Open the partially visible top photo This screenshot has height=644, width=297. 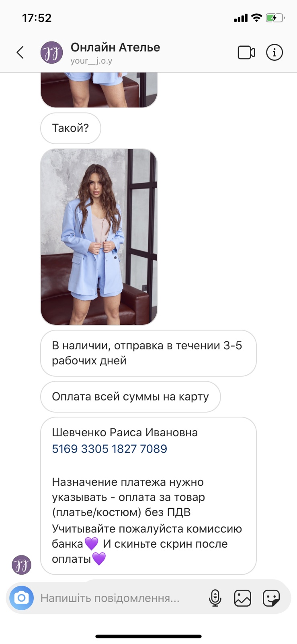pos(99,90)
